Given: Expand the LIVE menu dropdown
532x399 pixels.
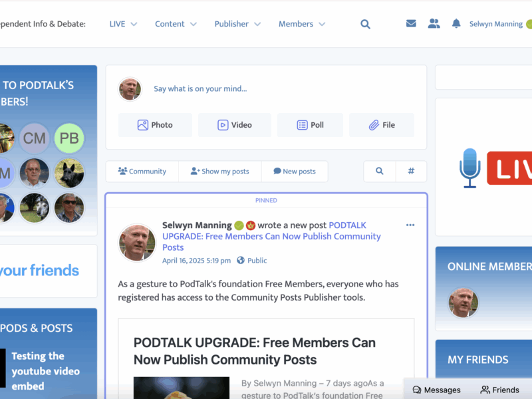Looking at the screenshot, I should [x=123, y=24].
